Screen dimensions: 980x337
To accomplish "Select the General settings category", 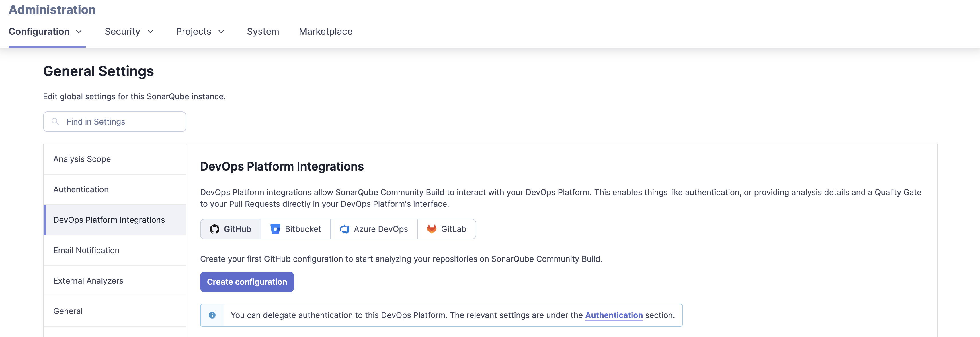I will point(68,311).
